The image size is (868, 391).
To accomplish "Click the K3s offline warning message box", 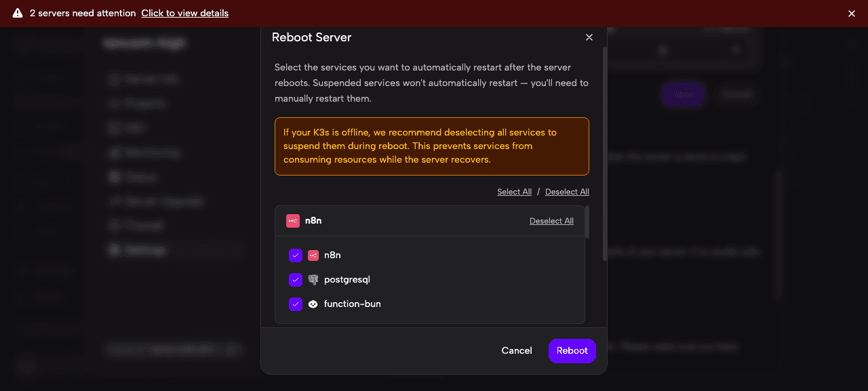I will 432,146.
